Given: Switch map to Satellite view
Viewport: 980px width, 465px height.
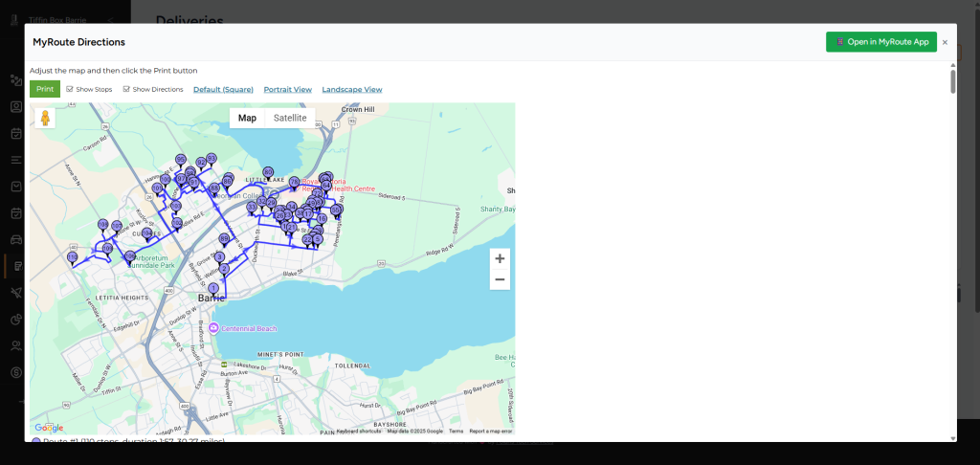Looking at the screenshot, I should pos(290,118).
